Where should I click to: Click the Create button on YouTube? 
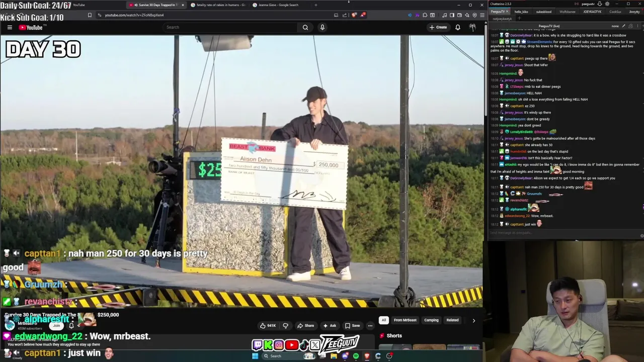[438, 27]
